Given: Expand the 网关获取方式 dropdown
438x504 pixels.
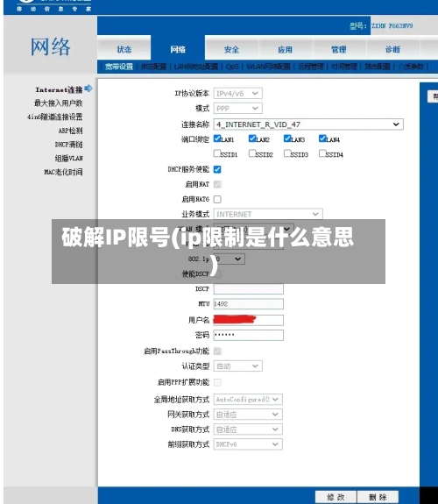Looking at the screenshot, I should click(248, 415).
